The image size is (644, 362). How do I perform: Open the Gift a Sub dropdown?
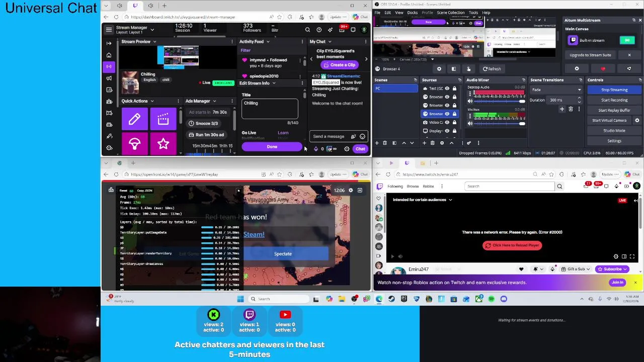click(x=577, y=269)
